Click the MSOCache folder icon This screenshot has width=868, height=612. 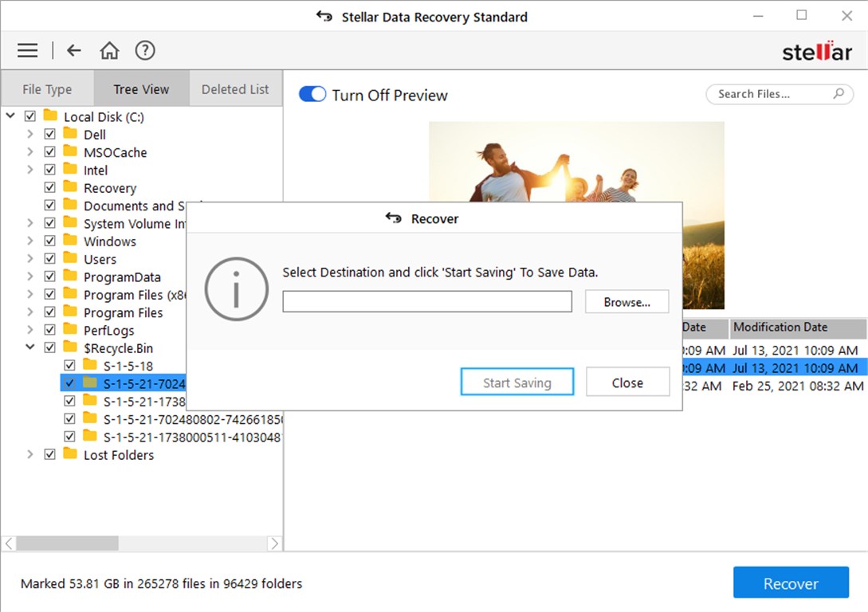pyautogui.click(x=70, y=151)
